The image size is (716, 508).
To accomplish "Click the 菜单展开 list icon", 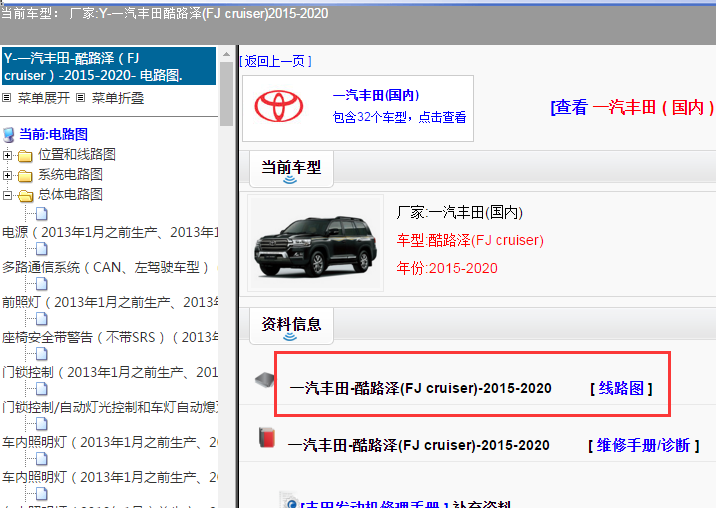I will [x=6, y=97].
